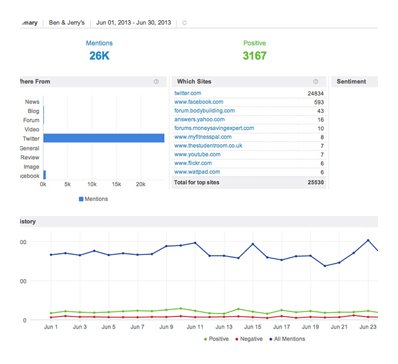Open the www.wattpad.com link

click(x=197, y=172)
